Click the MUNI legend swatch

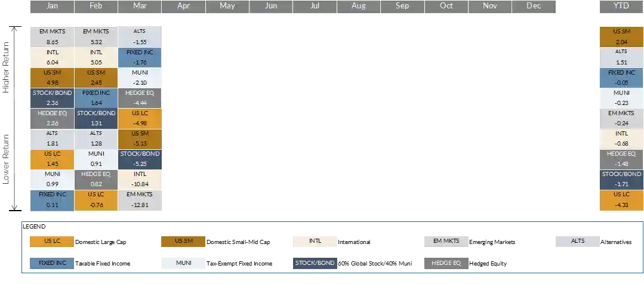click(183, 264)
